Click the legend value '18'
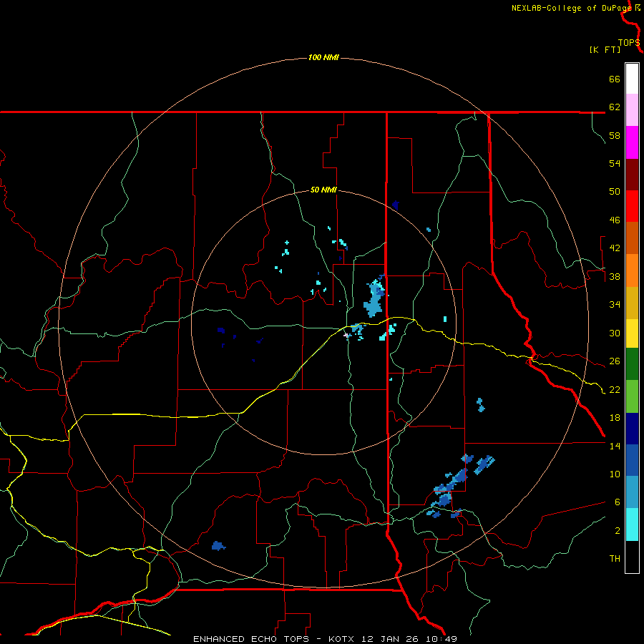The height and width of the screenshot is (644, 644). [615, 418]
